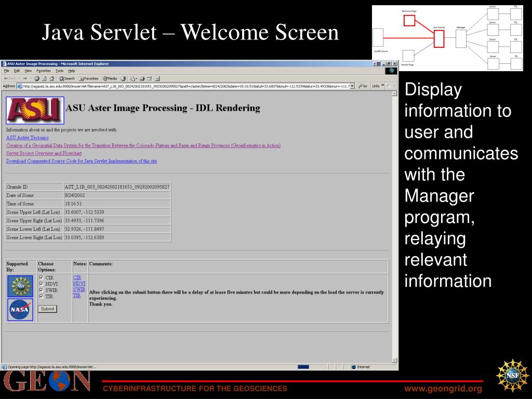Open the Search toolbar button

click(x=66, y=78)
